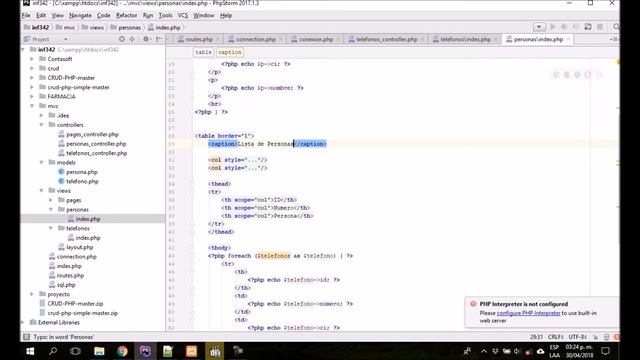Click the tab list overflow at editor tabs end
640x360 pixels.
point(613,39)
